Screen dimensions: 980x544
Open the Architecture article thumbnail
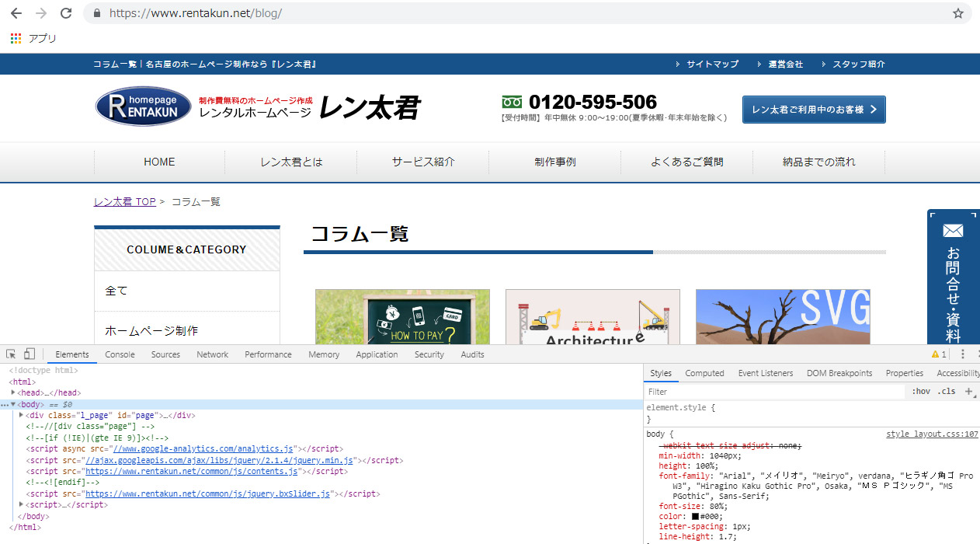(x=593, y=317)
